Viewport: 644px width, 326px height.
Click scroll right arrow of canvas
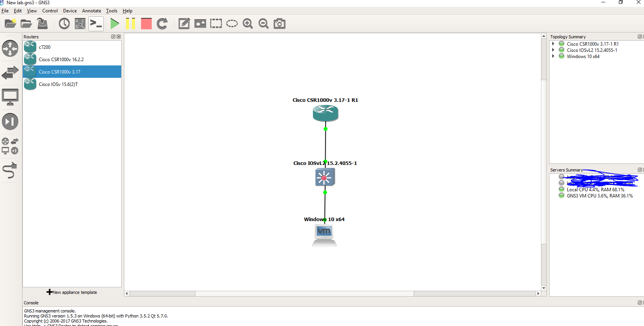[538, 293]
